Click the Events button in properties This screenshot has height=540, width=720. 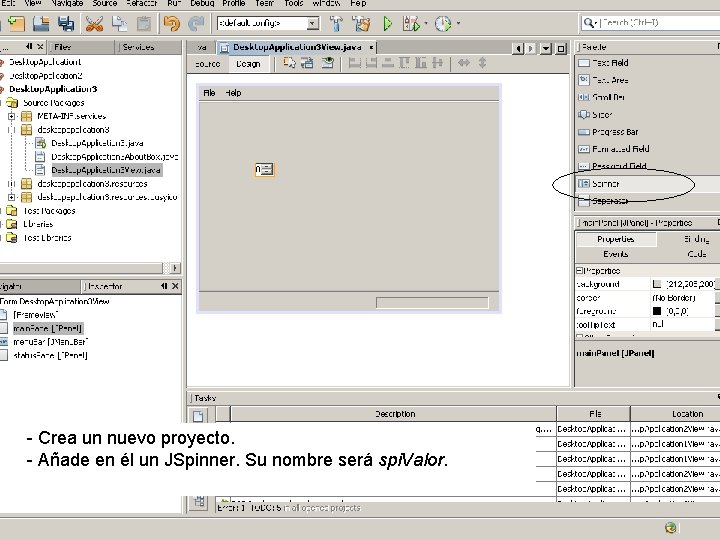(x=616, y=254)
